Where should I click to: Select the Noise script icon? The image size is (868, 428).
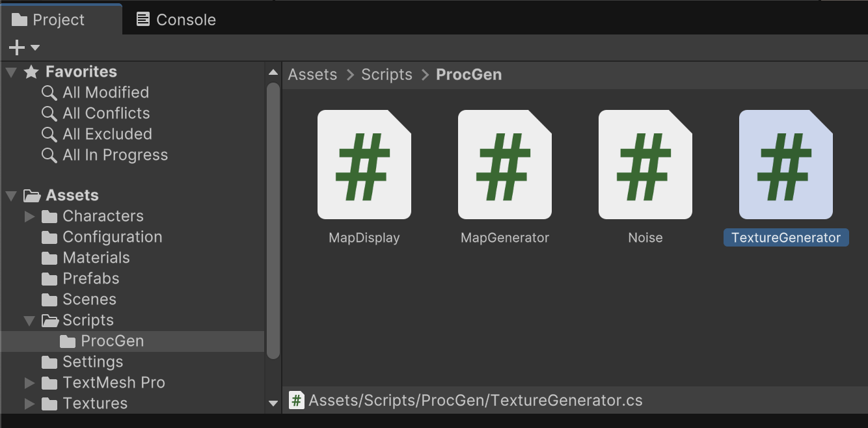pos(645,165)
